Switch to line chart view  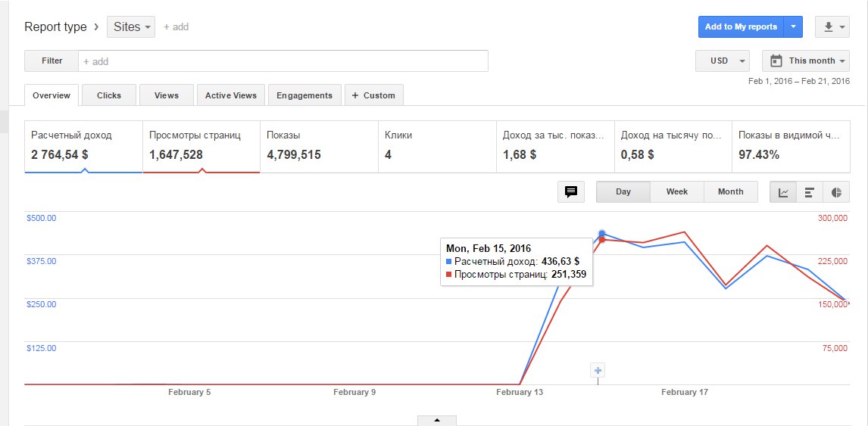783,192
